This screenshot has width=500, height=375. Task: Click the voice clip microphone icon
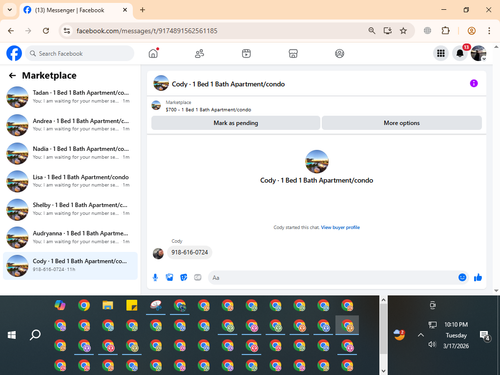pos(155,277)
